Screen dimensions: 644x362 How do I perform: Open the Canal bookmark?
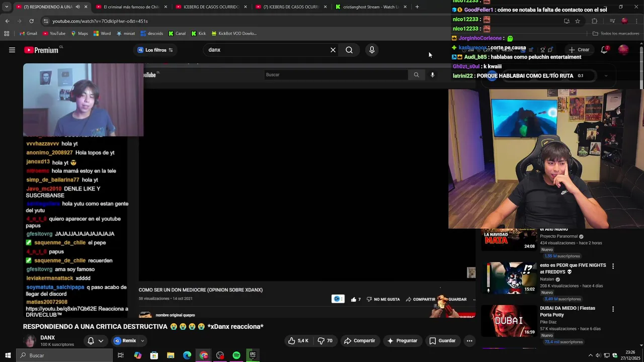tap(177, 34)
